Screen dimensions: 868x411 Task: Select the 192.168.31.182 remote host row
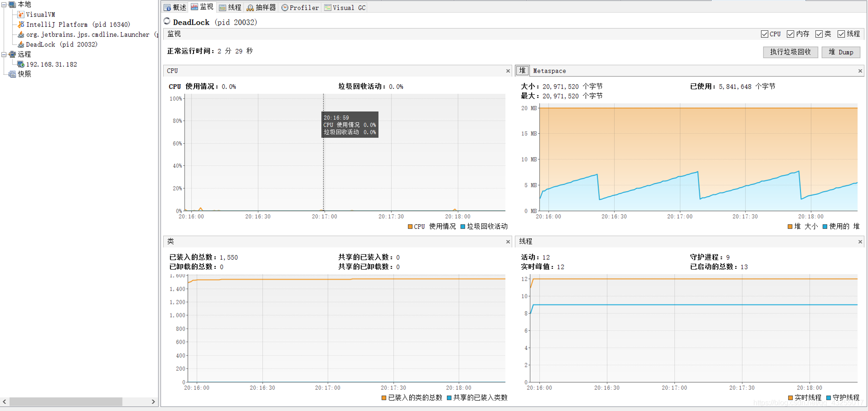tap(51, 64)
